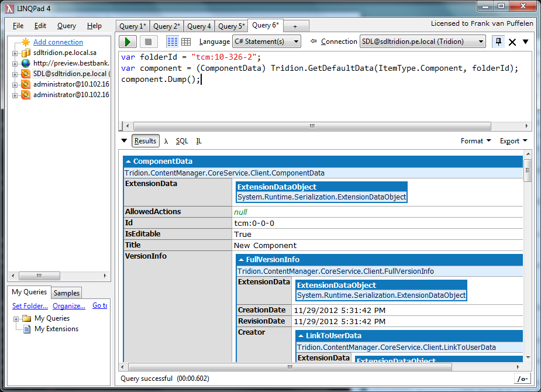Switch to rich text results view
Screen dimensions: 541x392
(x=172, y=42)
